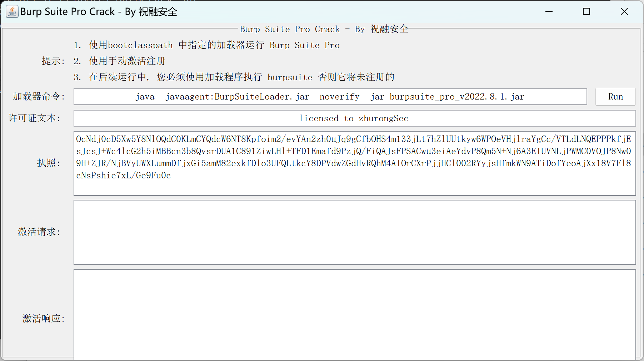Viewport: 644px width, 361px height.
Task: Click the 激活响应 label
Action: pos(44,318)
